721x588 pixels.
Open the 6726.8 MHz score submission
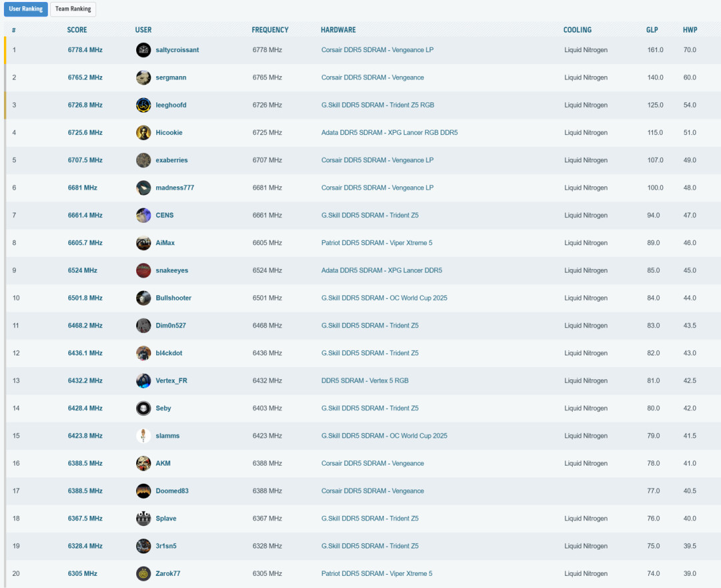tap(85, 105)
